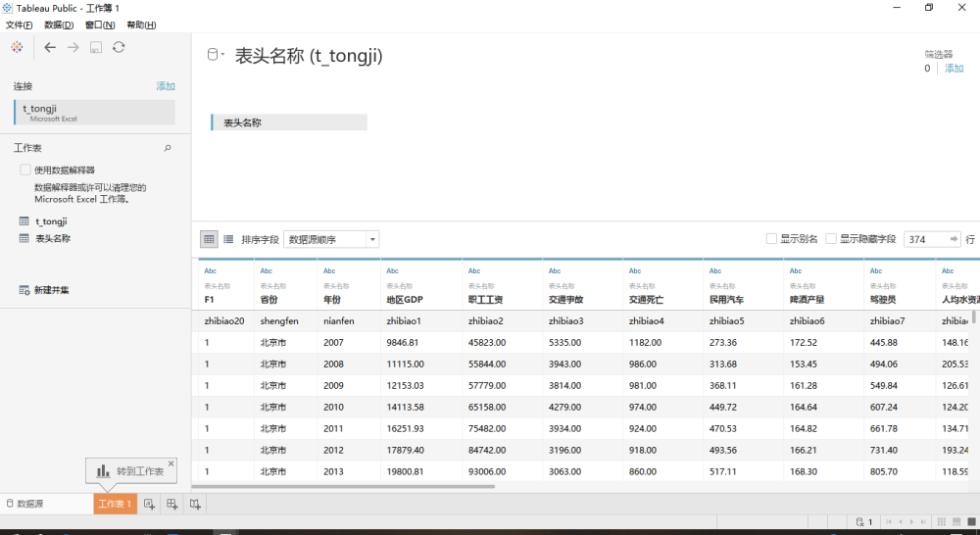Click the zhibiao20 cell

pos(224,321)
